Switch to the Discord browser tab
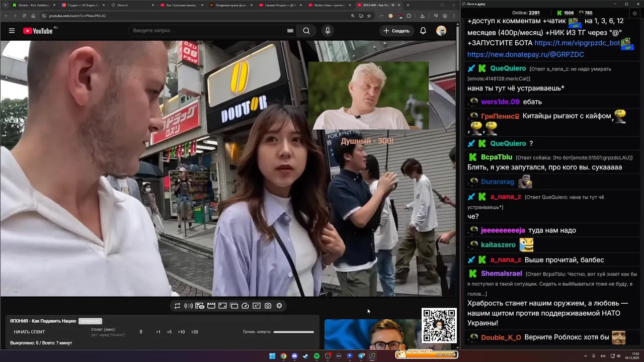This screenshot has height=362, width=644. click(x=132, y=5)
